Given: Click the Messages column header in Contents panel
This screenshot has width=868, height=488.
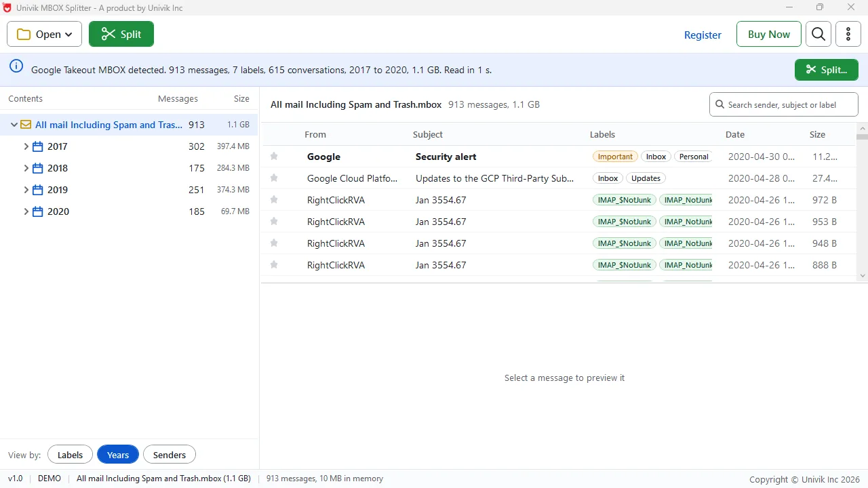Looking at the screenshot, I should pyautogui.click(x=178, y=99).
